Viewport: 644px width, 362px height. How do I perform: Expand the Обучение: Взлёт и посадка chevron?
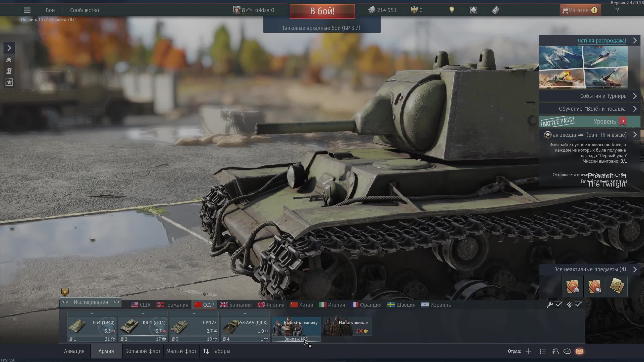coord(635,109)
